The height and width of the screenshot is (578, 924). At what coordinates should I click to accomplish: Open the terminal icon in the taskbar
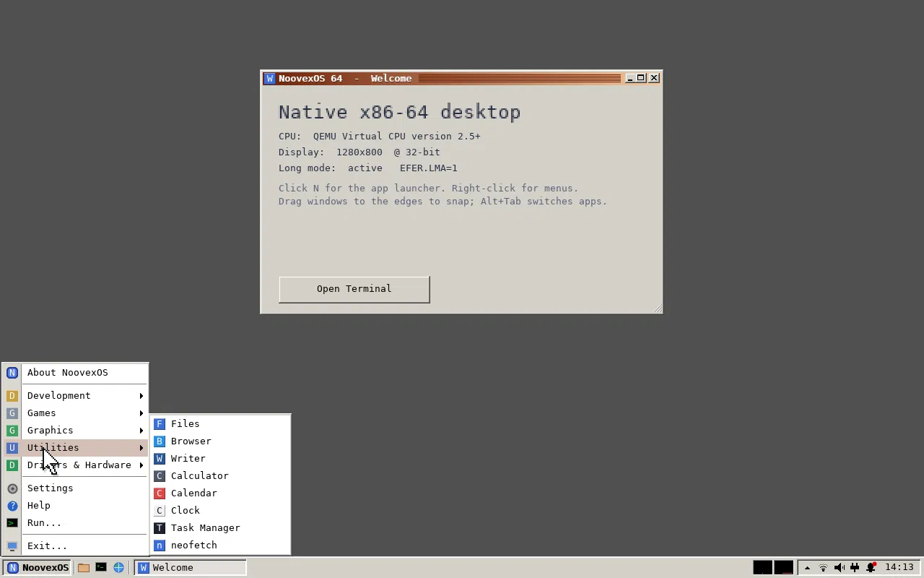(101, 568)
